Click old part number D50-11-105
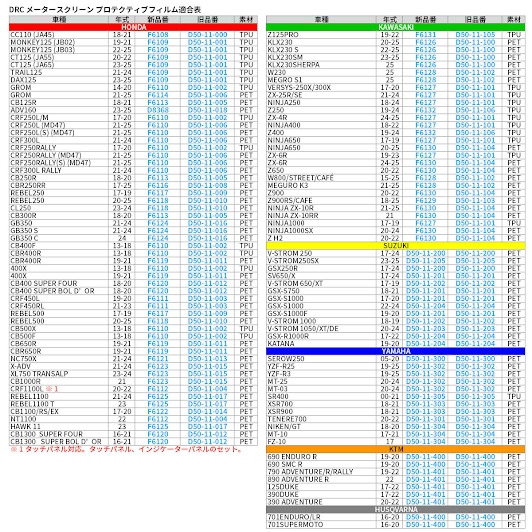Viewport: 532px width, 532px height. click(x=475, y=35)
